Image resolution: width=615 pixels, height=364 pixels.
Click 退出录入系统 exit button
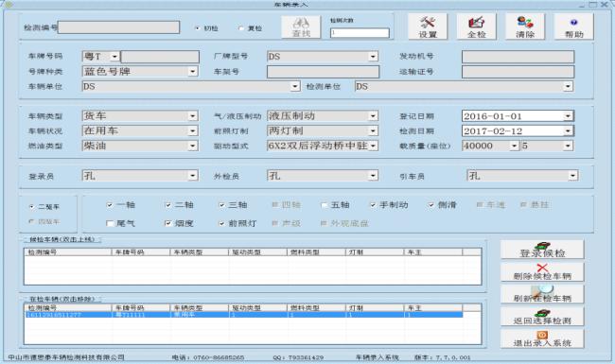[x=542, y=338]
